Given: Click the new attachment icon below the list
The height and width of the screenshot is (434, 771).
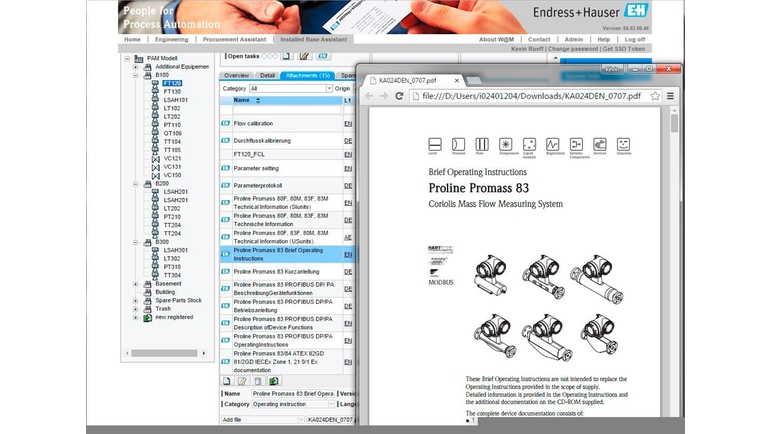Looking at the screenshot, I should pos(227,381).
